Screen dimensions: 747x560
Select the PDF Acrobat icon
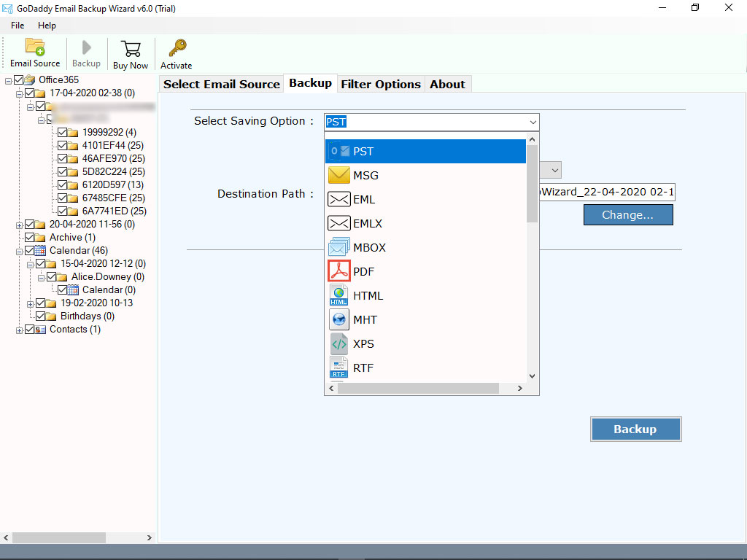pos(339,271)
